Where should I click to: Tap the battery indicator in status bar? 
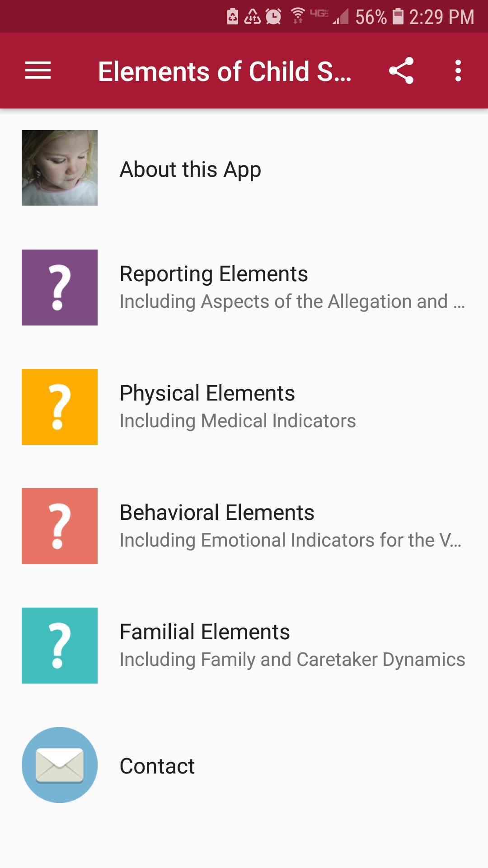coord(398,17)
